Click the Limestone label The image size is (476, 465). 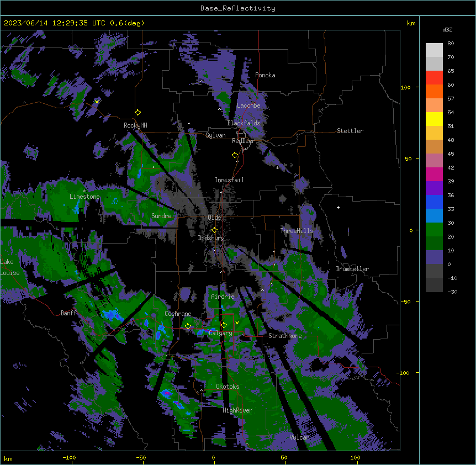pyautogui.click(x=84, y=197)
